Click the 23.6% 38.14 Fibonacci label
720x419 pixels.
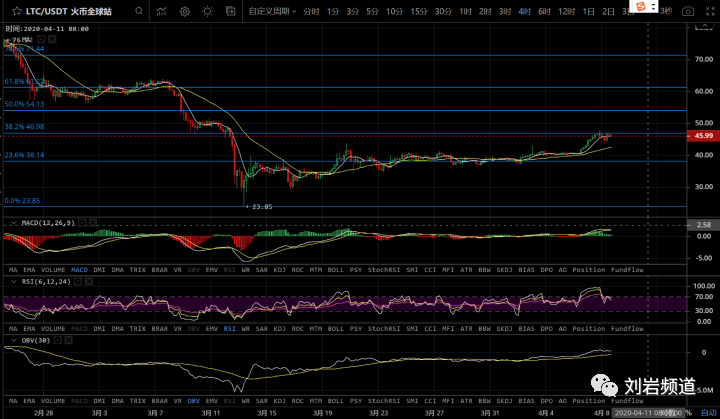click(x=24, y=155)
